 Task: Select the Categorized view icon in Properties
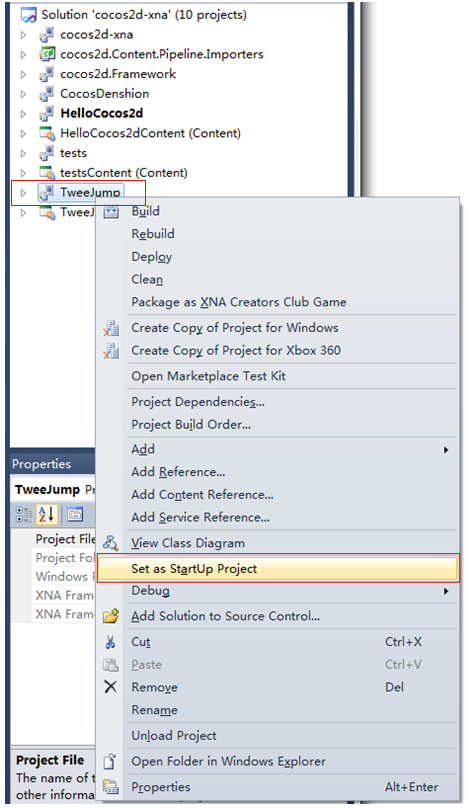24,514
